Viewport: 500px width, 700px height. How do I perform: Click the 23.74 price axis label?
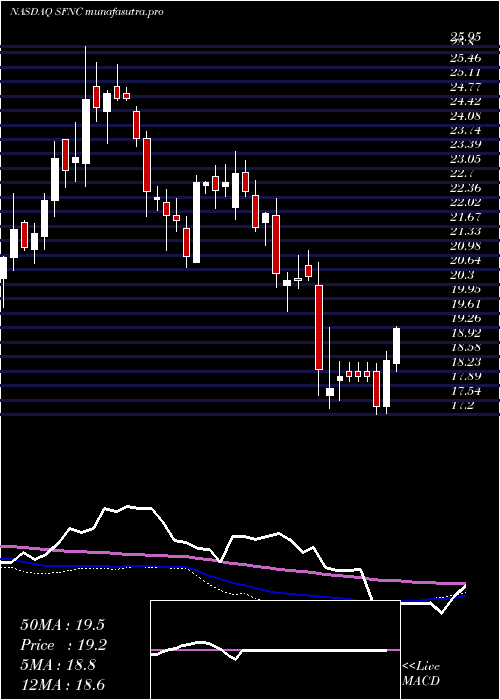(466, 130)
